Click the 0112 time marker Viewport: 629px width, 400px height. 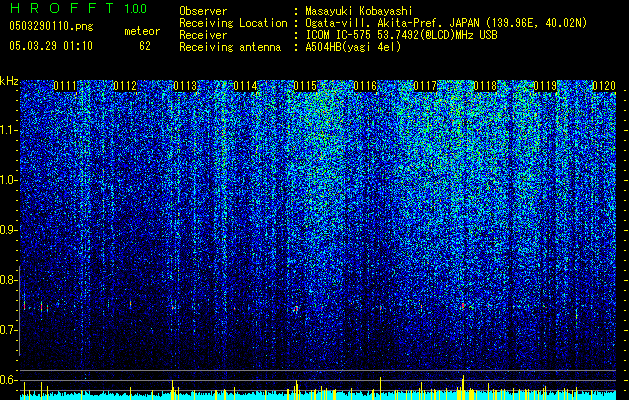125,86
